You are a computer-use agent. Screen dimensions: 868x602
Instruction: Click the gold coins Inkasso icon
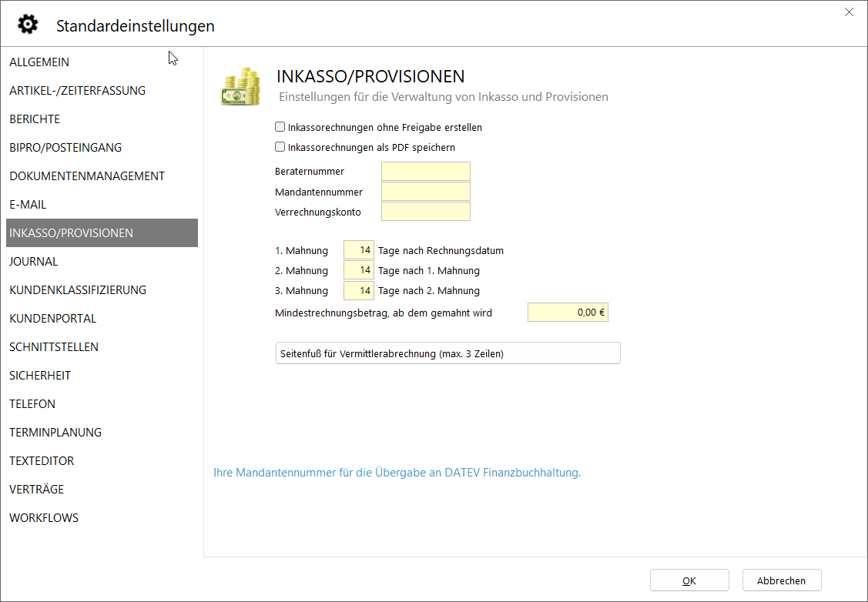tap(240, 86)
